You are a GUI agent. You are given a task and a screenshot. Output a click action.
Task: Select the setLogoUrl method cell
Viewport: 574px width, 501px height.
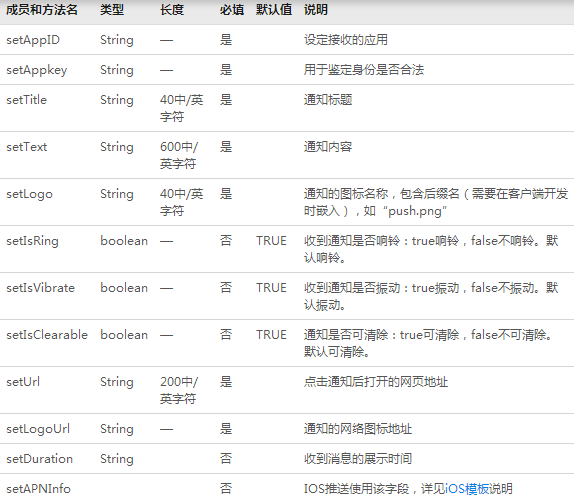pyautogui.click(x=38, y=429)
